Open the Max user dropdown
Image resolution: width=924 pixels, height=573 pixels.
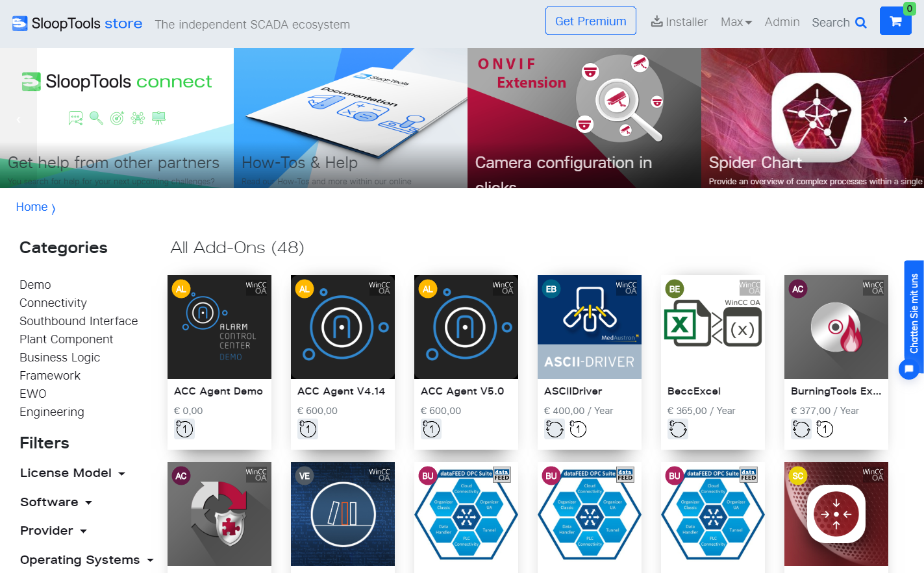[x=736, y=21]
